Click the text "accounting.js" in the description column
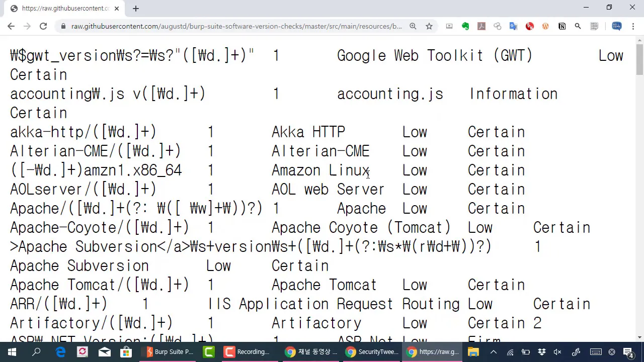The width and height of the screenshot is (644, 362). coord(390,94)
